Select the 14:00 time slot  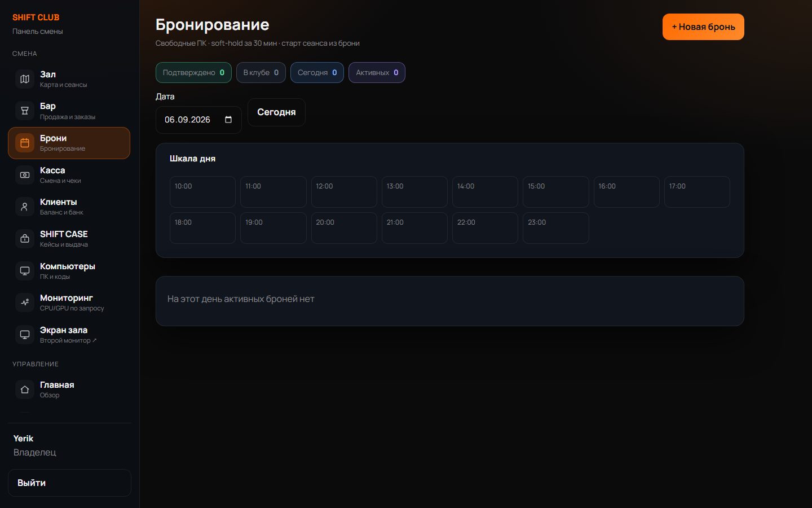485,192
